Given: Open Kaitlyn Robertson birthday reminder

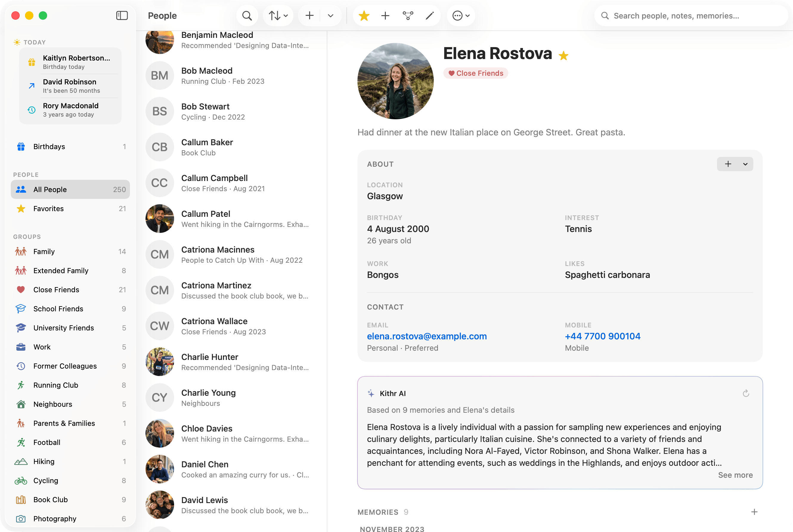Looking at the screenshot, I should pyautogui.click(x=71, y=62).
